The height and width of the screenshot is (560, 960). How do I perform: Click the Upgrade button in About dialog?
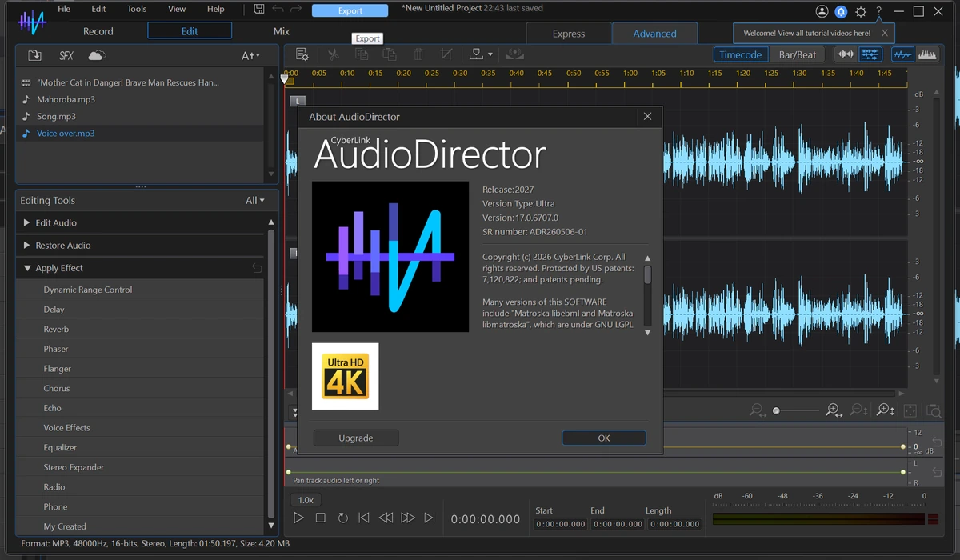click(x=356, y=438)
